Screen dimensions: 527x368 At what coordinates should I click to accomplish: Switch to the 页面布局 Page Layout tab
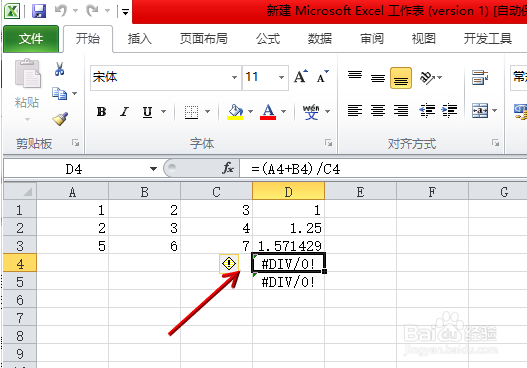203,39
